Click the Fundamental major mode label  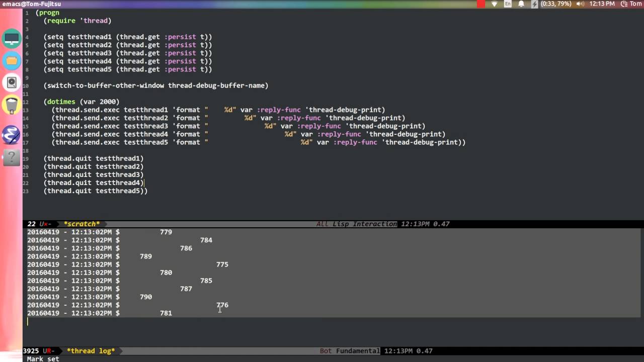coord(358,351)
